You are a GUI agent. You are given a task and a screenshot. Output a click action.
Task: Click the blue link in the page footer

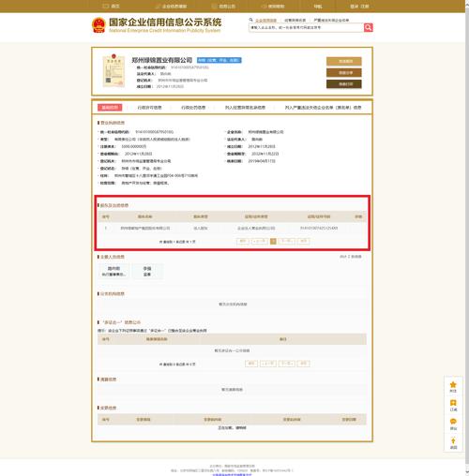tap(232, 474)
